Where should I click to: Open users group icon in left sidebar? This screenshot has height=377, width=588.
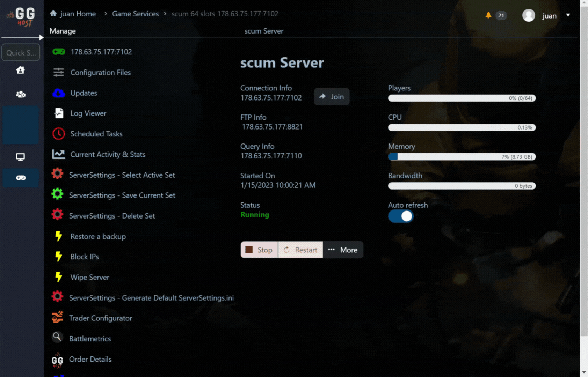[x=21, y=94]
